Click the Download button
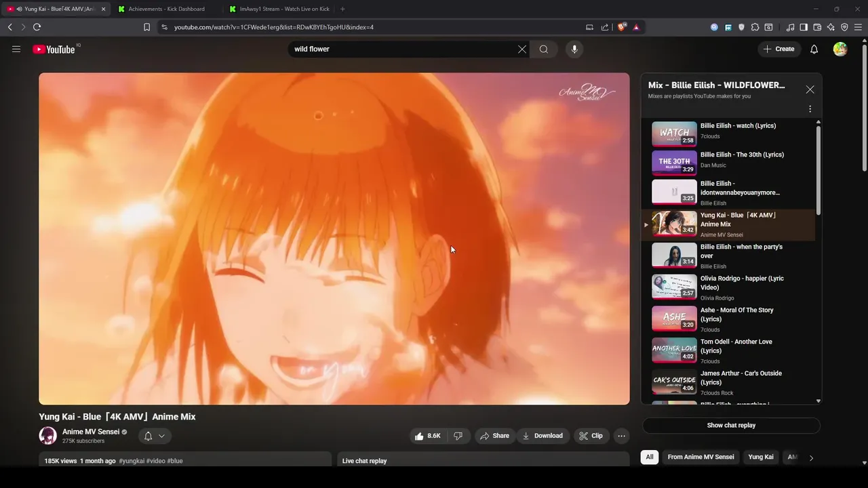The height and width of the screenshot is (488, 868). [542, 436]
